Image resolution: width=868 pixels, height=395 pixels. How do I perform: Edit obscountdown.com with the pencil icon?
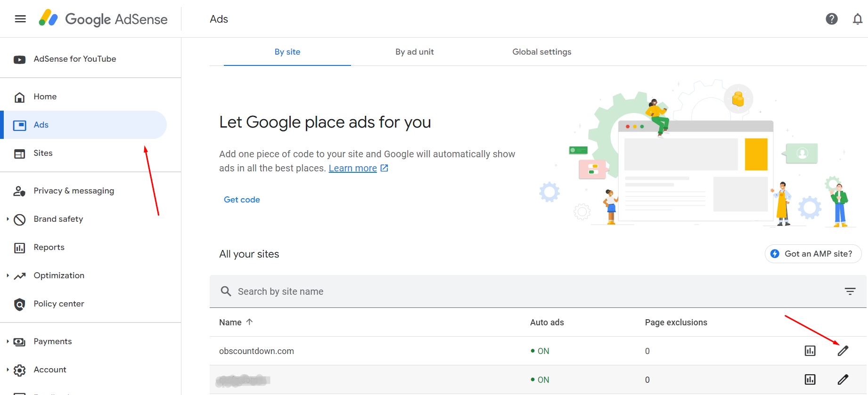[843, 351]
